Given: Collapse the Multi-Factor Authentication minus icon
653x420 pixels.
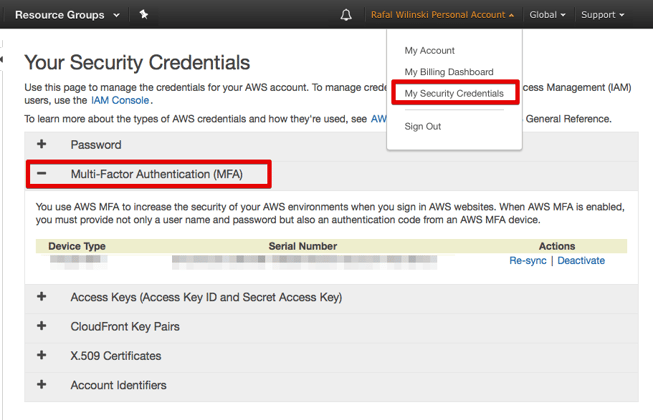Looking at the screenshot, I should tap(41, 174).
